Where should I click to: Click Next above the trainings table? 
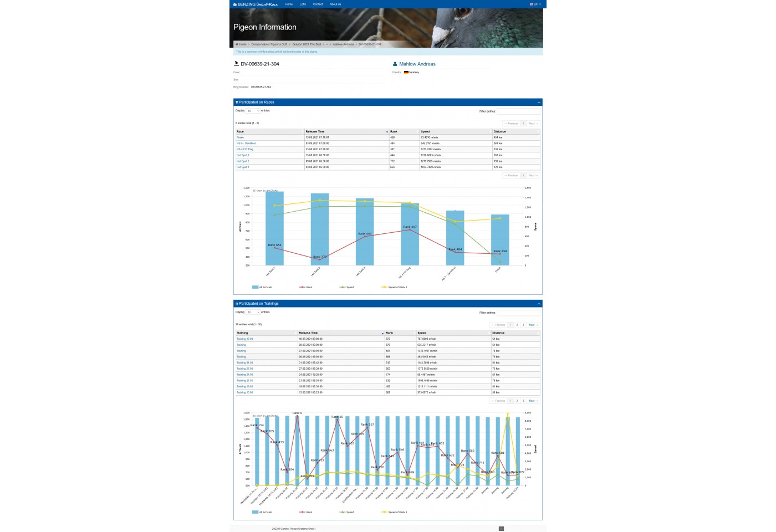pos(532,325)
